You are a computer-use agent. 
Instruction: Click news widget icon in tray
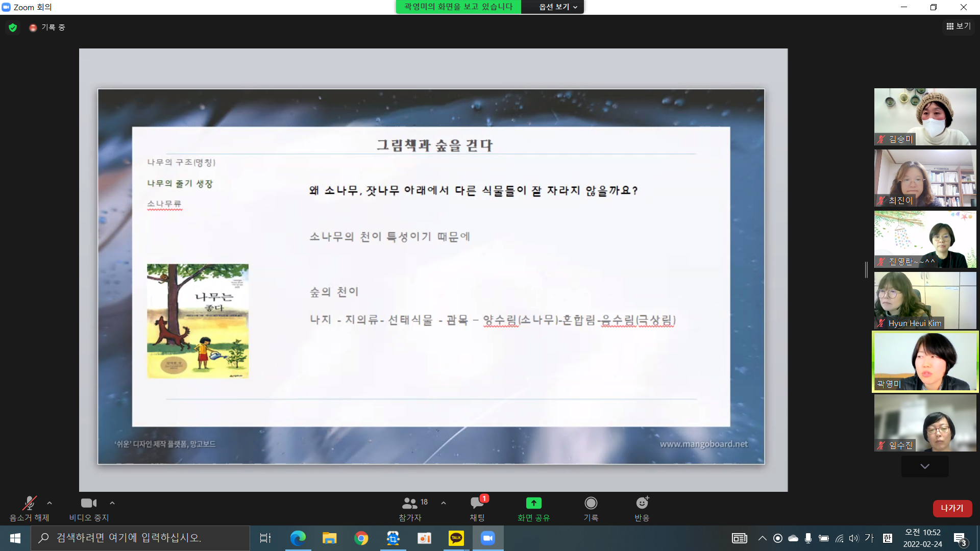[x=739, y=538]
